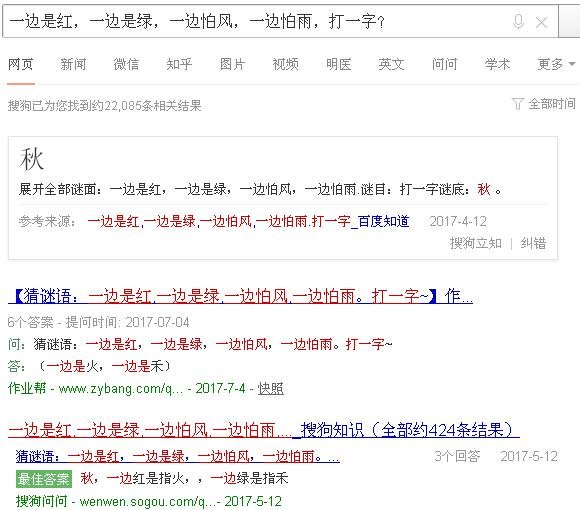Click the result count text 搜狗已为您找到约22,085条相关结果
The width and height of the screenshot is (580, 510).
pos(105,106)
